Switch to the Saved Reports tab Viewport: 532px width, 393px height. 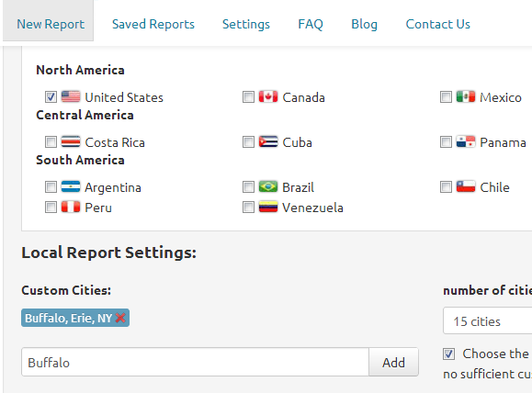[153, 24]
